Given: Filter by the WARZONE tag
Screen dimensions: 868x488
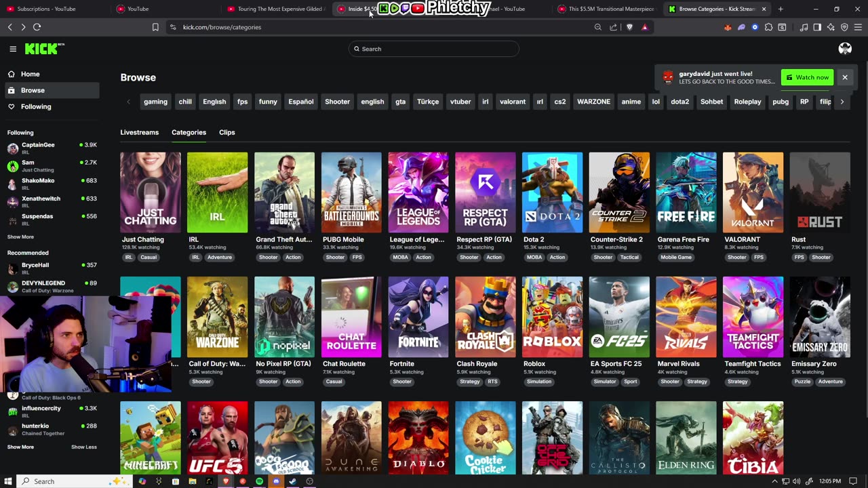Looking at the screenshot, I should 593,102.
